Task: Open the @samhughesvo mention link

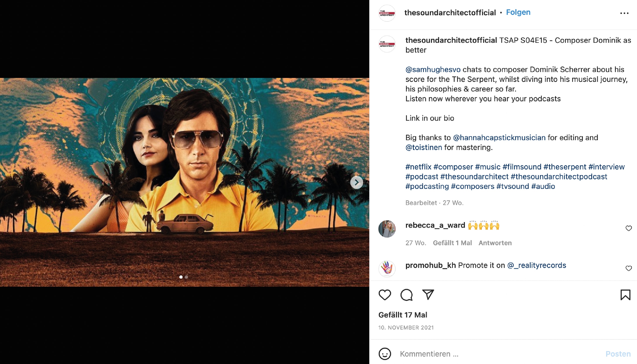Action: click(x=433, y=69)
